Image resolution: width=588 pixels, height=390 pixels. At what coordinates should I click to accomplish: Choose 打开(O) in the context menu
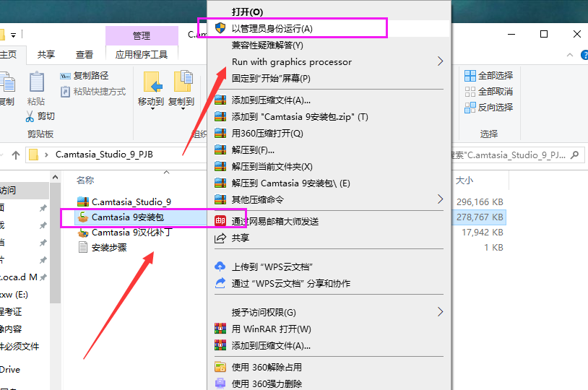[248, 12]
